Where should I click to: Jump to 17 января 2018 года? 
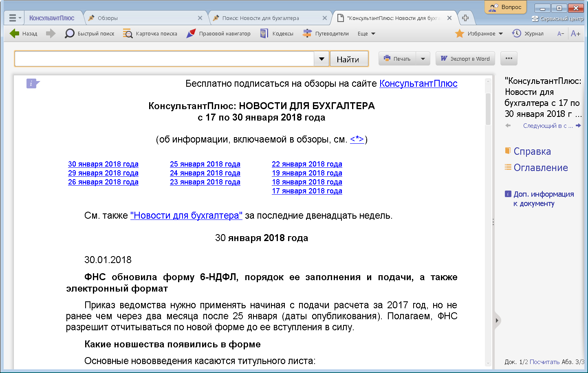307,191
